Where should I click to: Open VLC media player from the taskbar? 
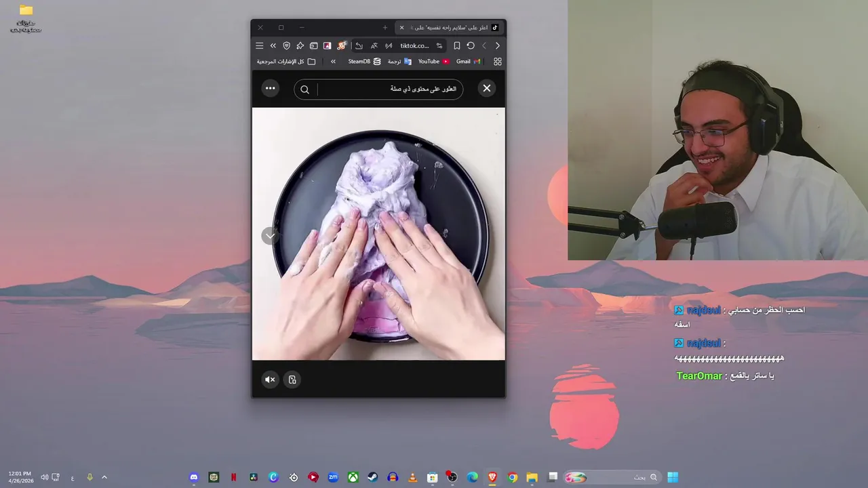pyautogui.click(x=412, y=477)
